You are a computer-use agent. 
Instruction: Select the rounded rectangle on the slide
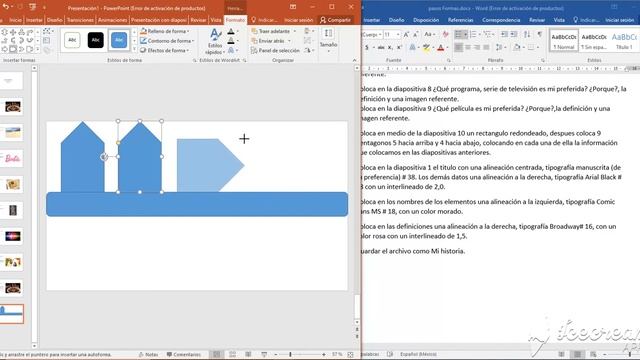pos(197,204)
